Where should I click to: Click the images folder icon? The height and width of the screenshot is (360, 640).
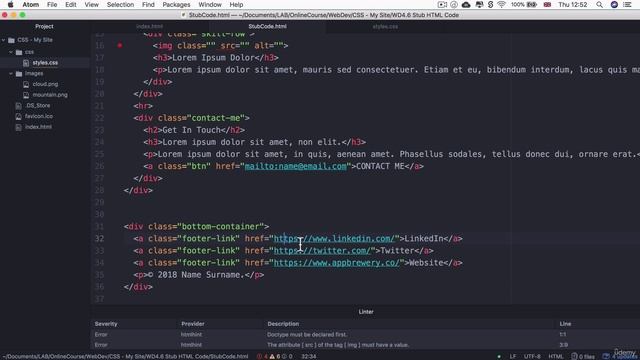pyautogui.click(x=19, y=73)
